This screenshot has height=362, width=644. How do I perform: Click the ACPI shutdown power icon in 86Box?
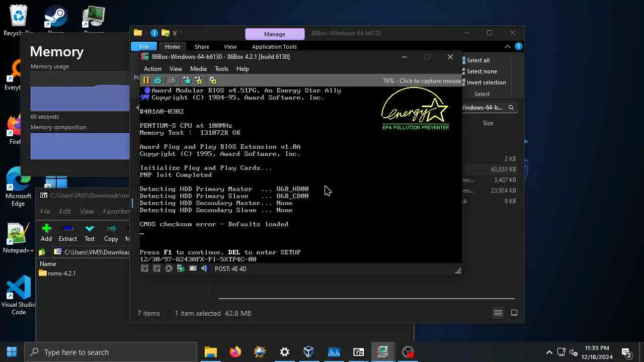172,80
